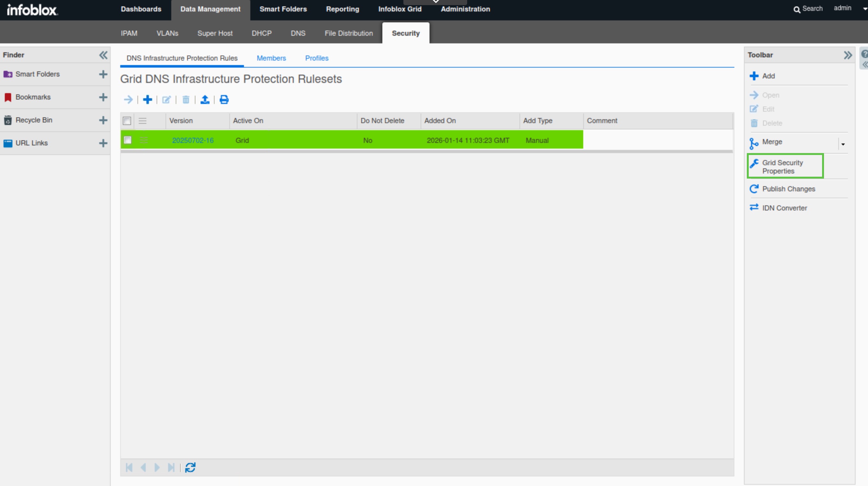
Task: Check the select-all checkbox in table header
Action: pos(127,121)
